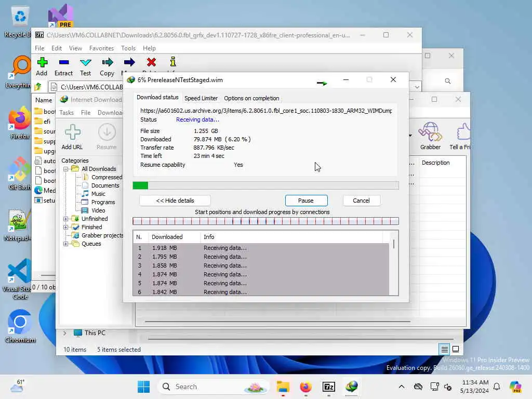Click the 7-Zip Copy toolbar icon
The image size is (532, 399).
(107, 62)
